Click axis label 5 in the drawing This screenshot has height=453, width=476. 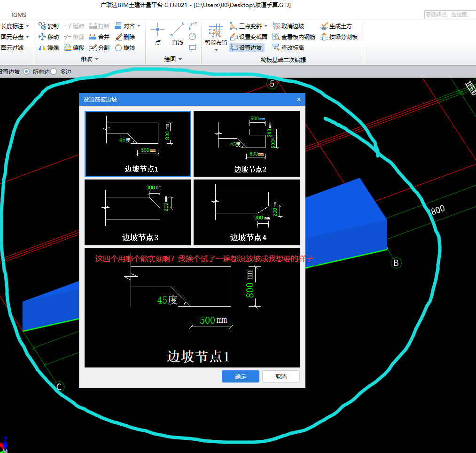(x=272, y=84)
